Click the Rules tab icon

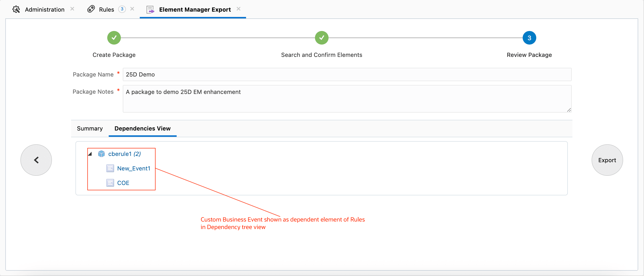click(x=91, y=9)
